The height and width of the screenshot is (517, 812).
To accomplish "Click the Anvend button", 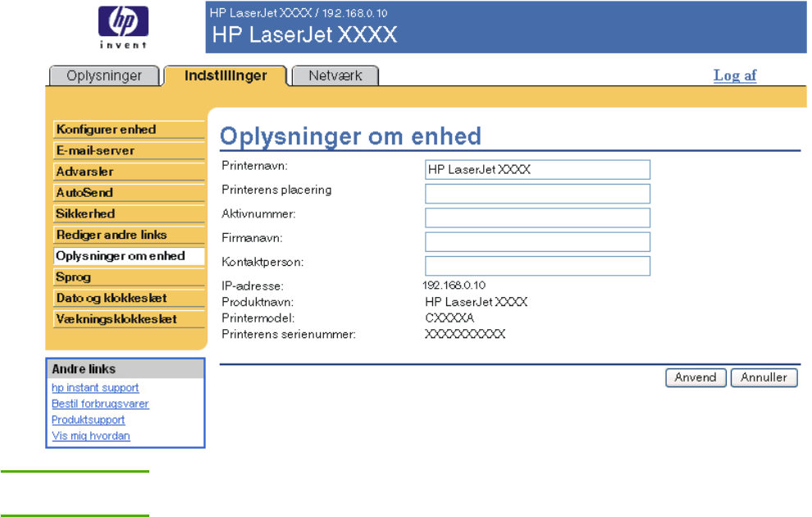I will coord(696,377).
